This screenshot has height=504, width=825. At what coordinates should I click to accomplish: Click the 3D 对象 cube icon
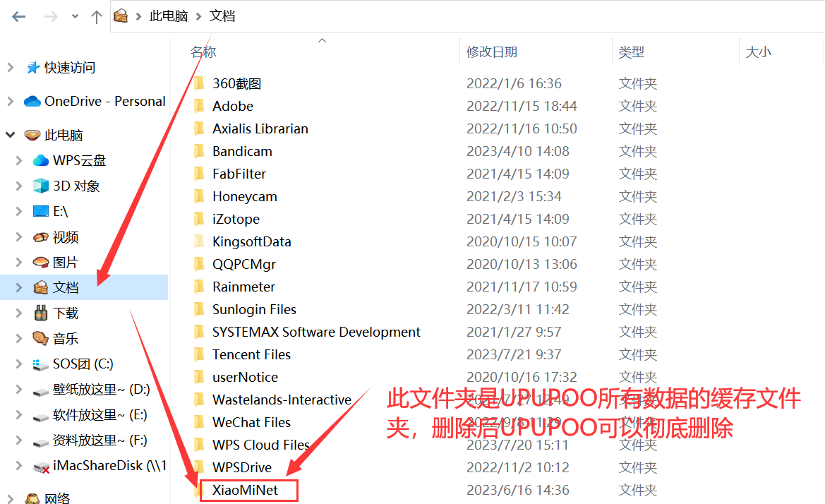[x=41, y=186]
